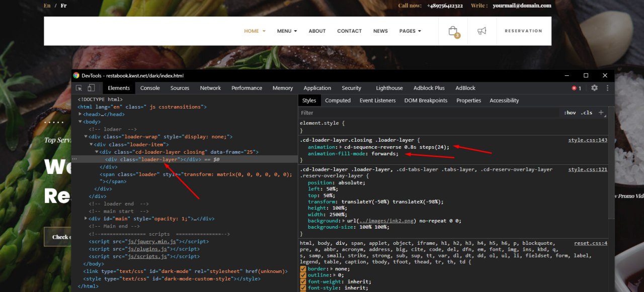
Task: Click NEWS in site navigation
Action: 380,31
